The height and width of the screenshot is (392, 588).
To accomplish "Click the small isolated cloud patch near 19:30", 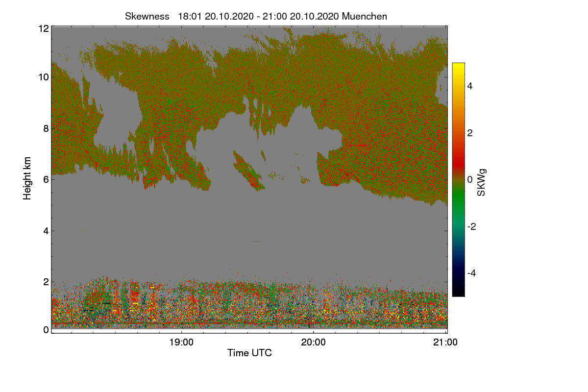I will [x=248, y=171].
